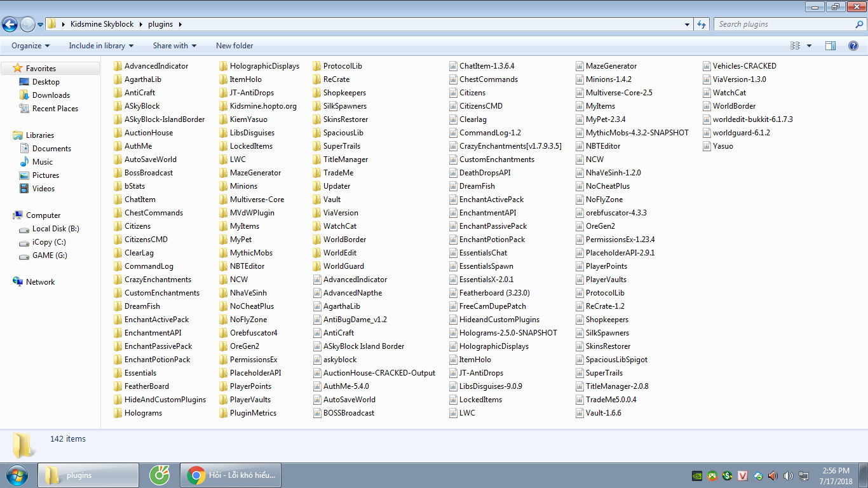Click the green game controller tray icon
The width and height of the screenshot is (868, 488).
point(713,476)
